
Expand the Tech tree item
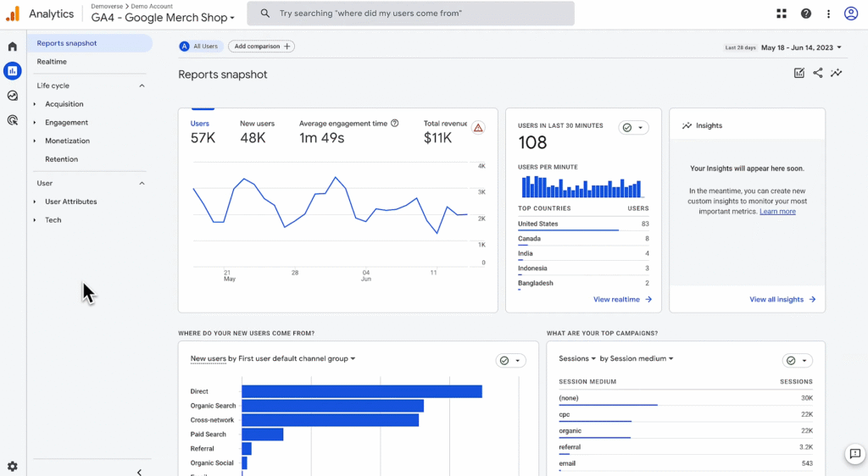[34, 220]
